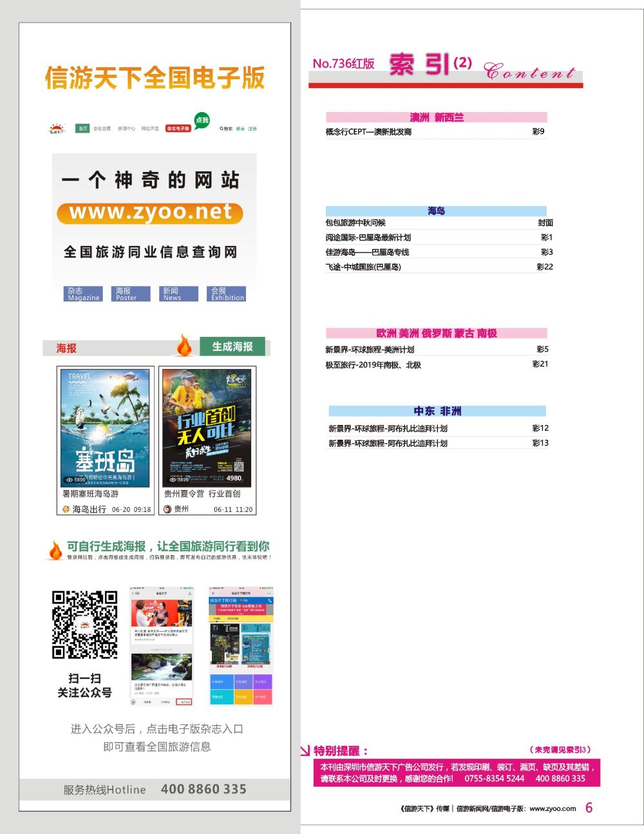Image resolution: width=644 pixels, height=834 pixels.
Task: Select the 首页 tab in the navigation bar
Action: [x=82, y=129]
